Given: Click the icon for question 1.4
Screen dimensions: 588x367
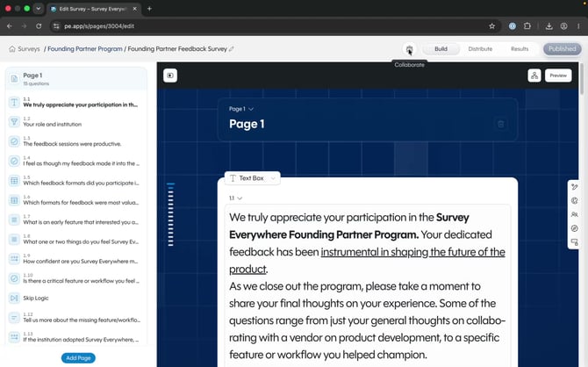Looking at the screenshot, I should click(14, 161).
